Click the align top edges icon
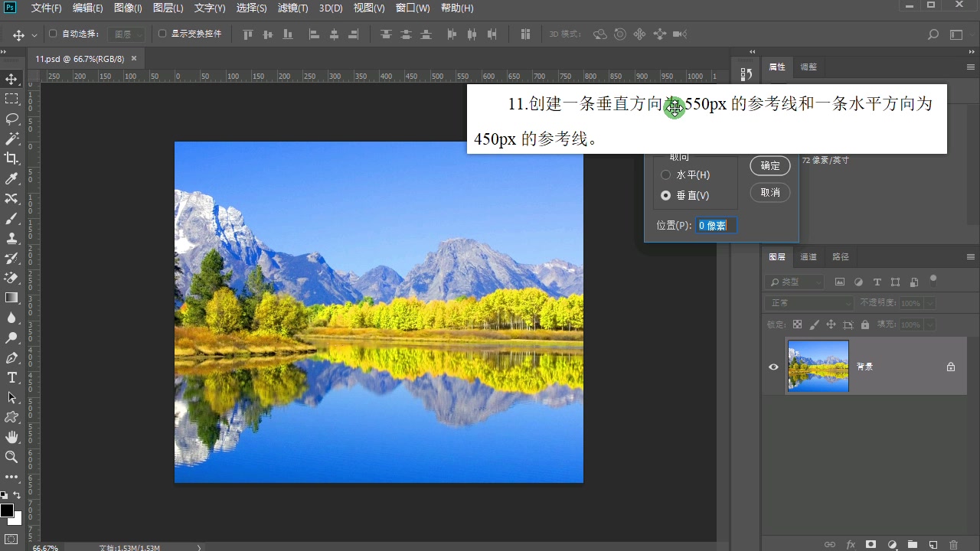Image resolution: width=980 pixels, height=551 pixels. [x=247, y=34]
